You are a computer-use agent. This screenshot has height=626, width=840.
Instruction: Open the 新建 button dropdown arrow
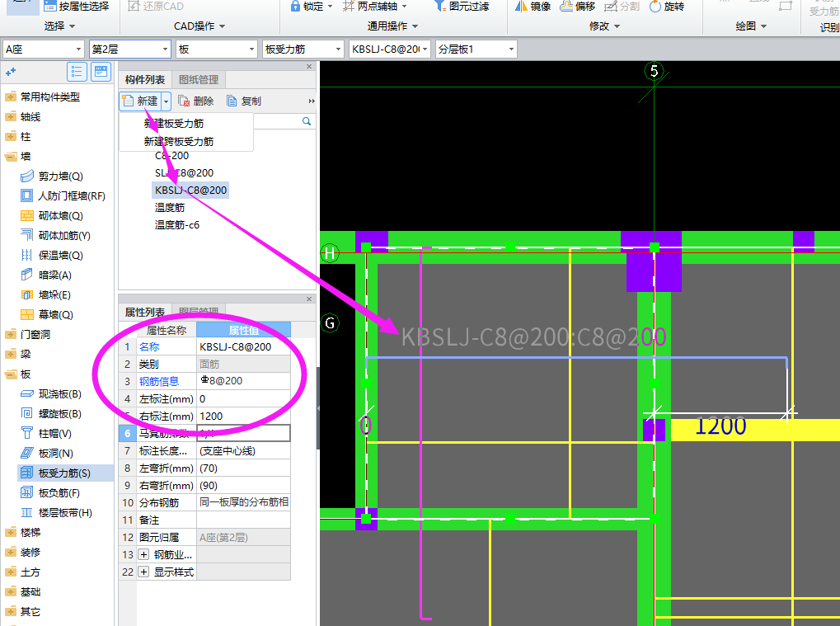tap(166, 101)
